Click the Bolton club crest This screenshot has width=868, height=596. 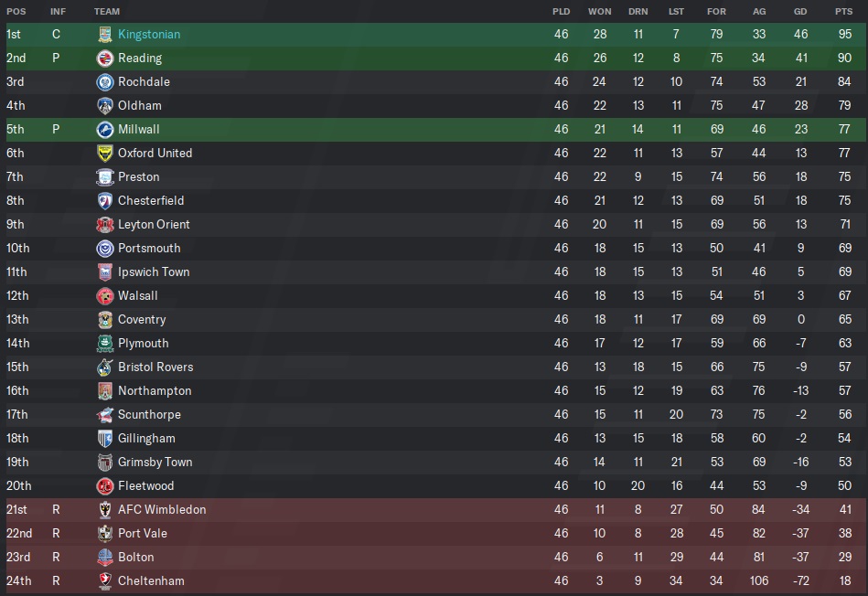click(x=105, y=558)
